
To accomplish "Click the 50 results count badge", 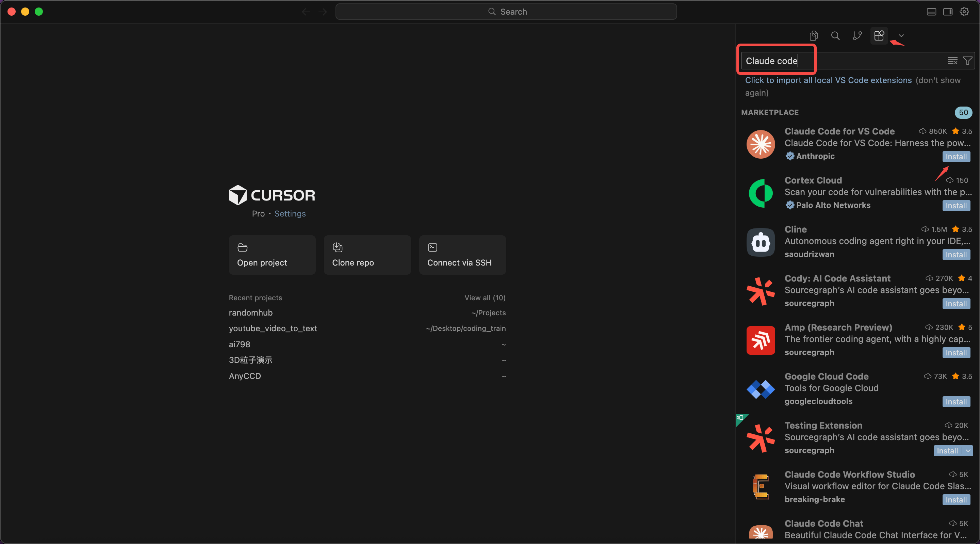I will pos(963,113).
